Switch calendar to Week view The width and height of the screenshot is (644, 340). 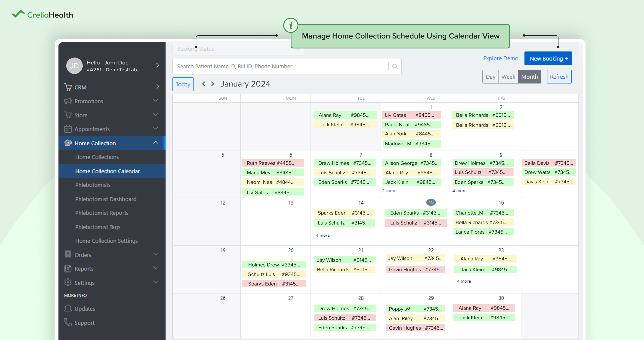pyautogui.click(x=508, y=76)
